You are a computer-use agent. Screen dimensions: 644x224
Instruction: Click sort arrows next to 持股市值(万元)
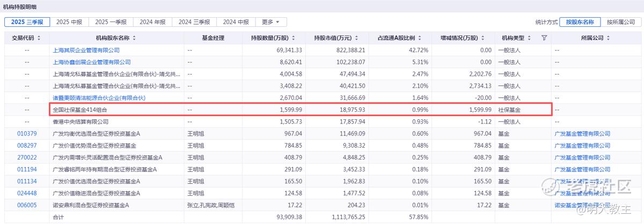[x=355, y=38]
